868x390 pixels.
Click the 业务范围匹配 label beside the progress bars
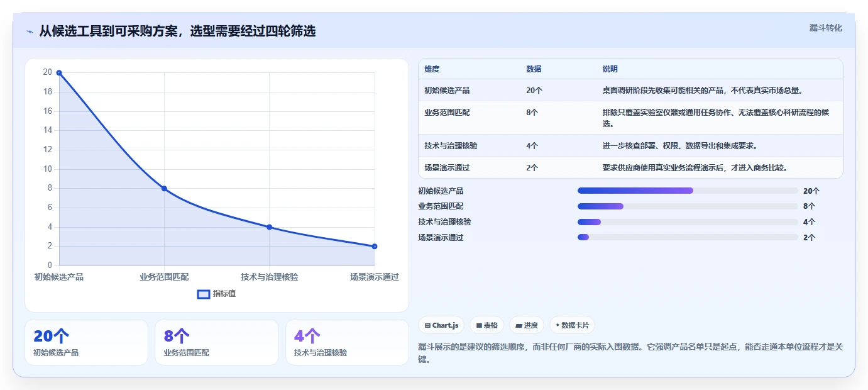click(x=441, y=206)
